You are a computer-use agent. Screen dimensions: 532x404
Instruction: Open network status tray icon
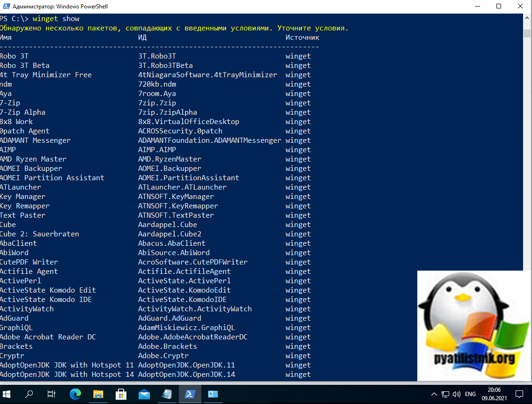pyautogui.click(x=445, y=394)
